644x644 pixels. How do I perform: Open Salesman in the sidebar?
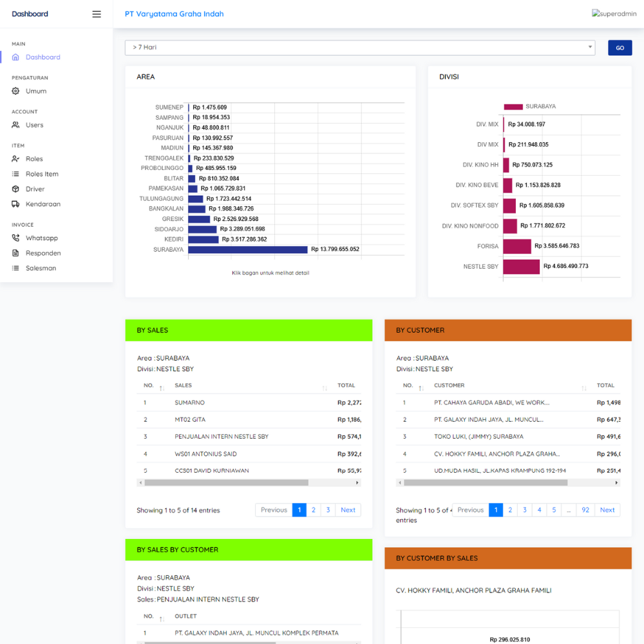coord(41,268)
